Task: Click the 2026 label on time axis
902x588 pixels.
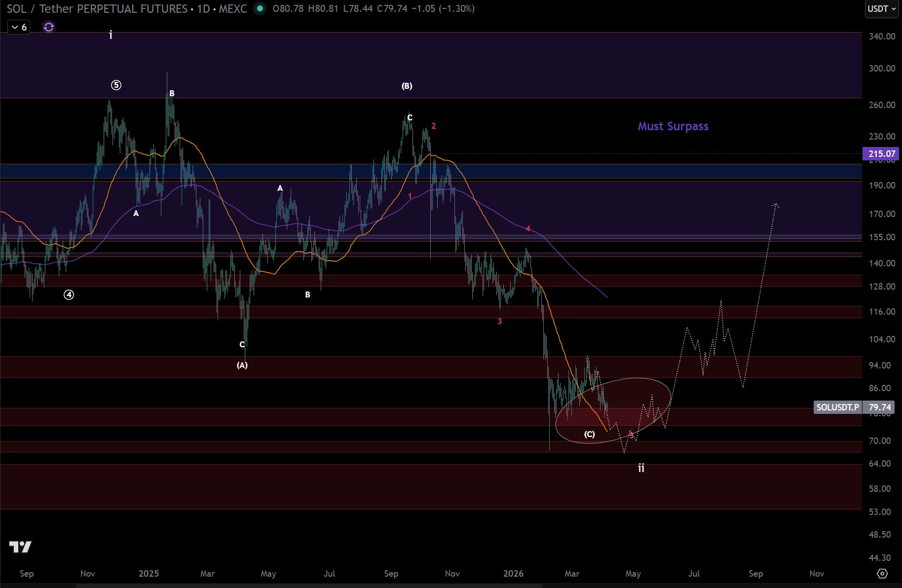Action: click(513, 574)
